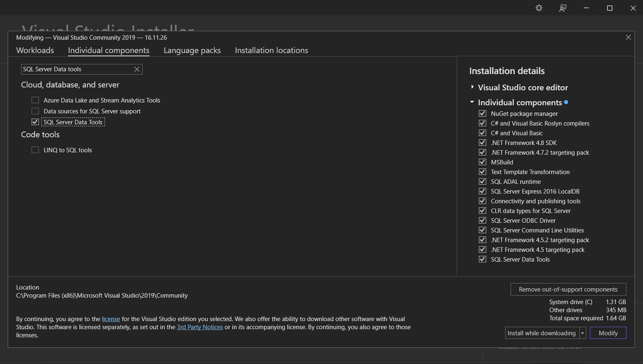The height and width of the screenshot is (364, 643).
Task: Uncheck CLR data types for SQL Server
Action: coord(482,211)
